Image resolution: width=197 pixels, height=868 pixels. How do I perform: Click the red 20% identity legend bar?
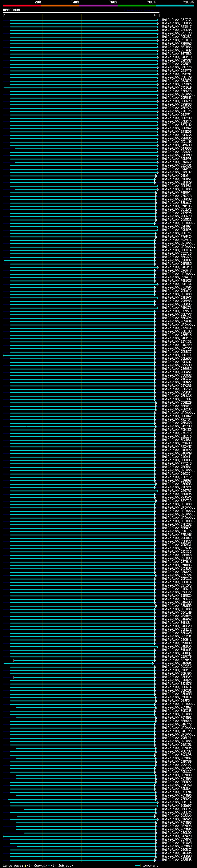pos(22,6)
